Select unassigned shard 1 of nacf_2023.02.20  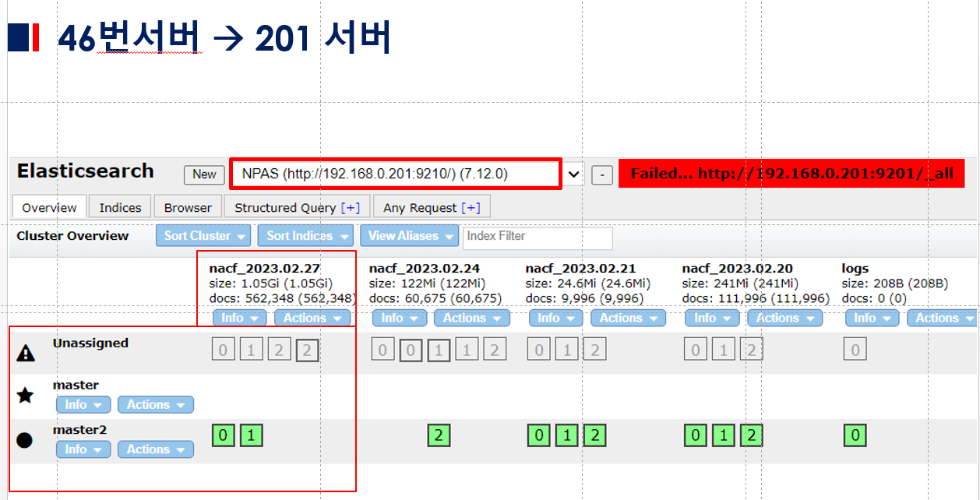tap(724, 350)
